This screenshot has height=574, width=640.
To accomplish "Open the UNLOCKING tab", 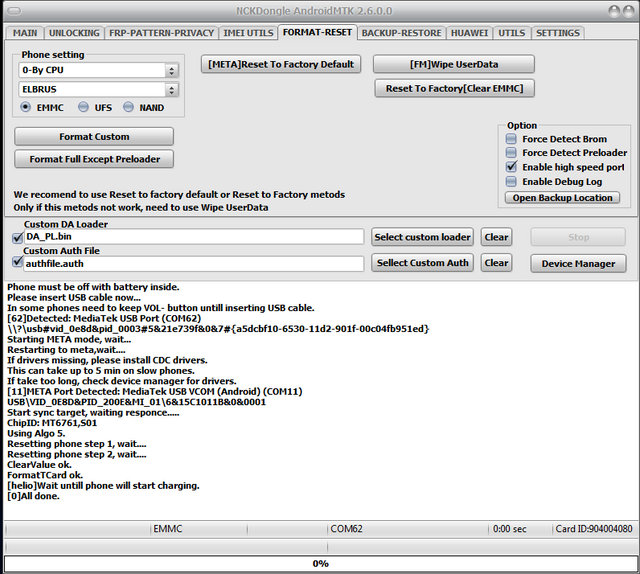I will pos(74,33).
